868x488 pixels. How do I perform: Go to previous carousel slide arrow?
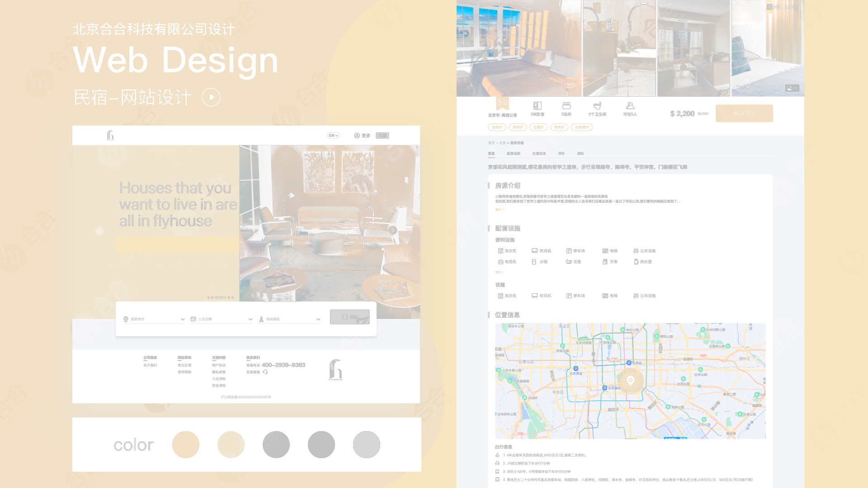(99, 231)
